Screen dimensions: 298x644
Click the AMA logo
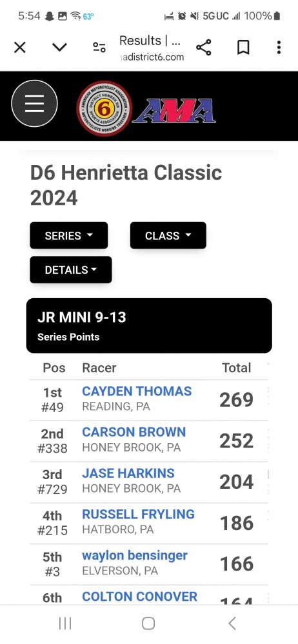(x=174, y=111)
